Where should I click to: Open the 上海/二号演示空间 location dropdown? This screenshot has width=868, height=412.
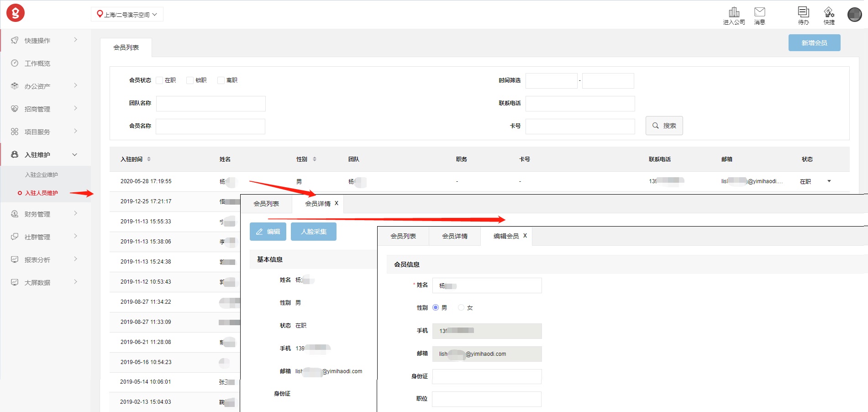click(127, 15)
